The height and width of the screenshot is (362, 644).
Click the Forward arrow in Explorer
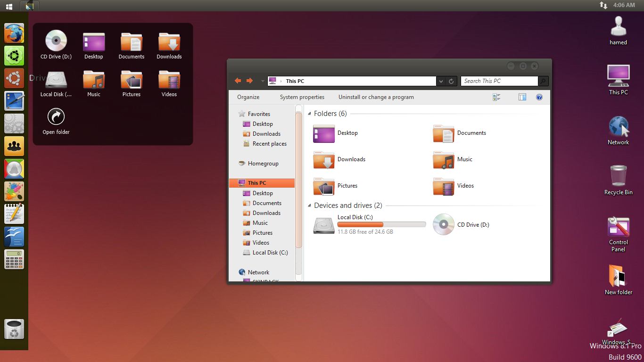click(250, 81)
